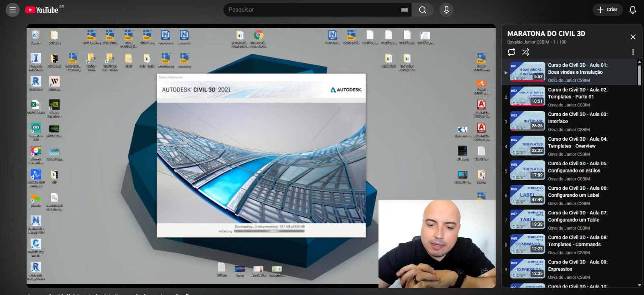Click the playlist scrollbar down arrow
Screen dimensions: 644x295
[639, 285]
